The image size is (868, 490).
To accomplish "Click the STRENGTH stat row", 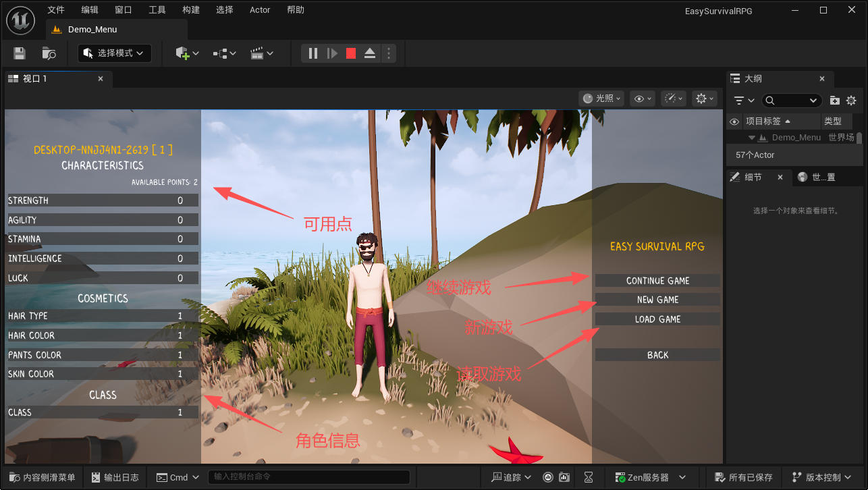I will pyautogui.click(x=103, y=200).
